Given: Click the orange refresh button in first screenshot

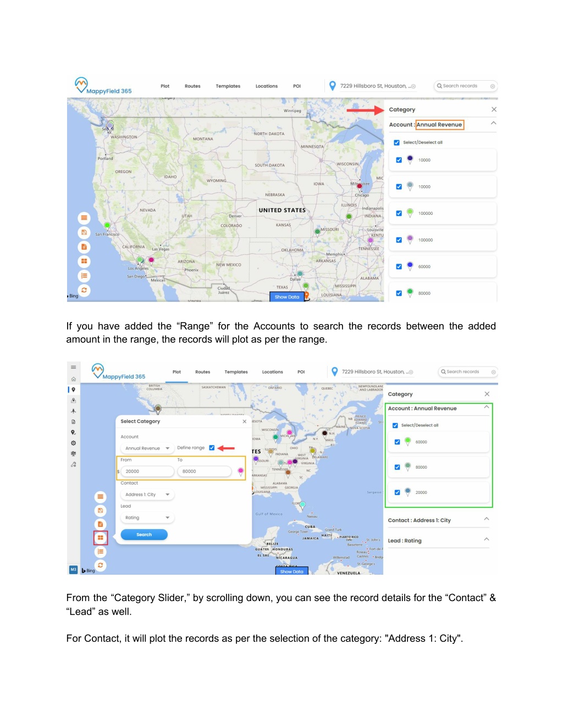Looking at the screenshot, I should click(x=84, y=290).
